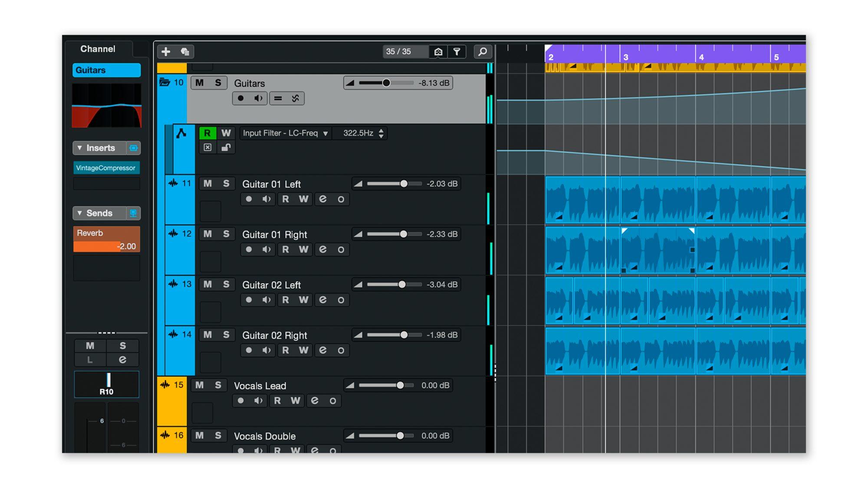Select the Channel tab

tap(98, 49)
